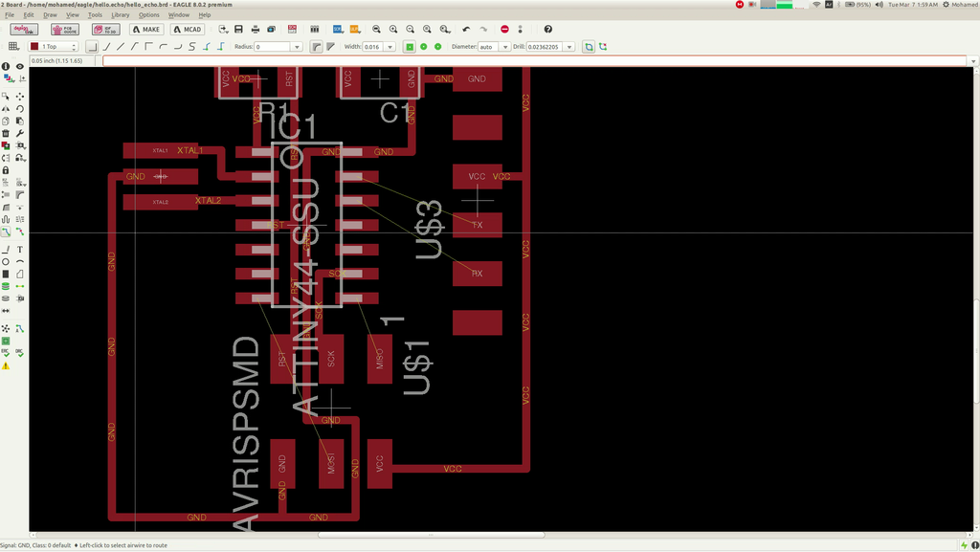This screenshot has height=552, width=980.
Task: Click the design link button
Action: tap(24, 30)
